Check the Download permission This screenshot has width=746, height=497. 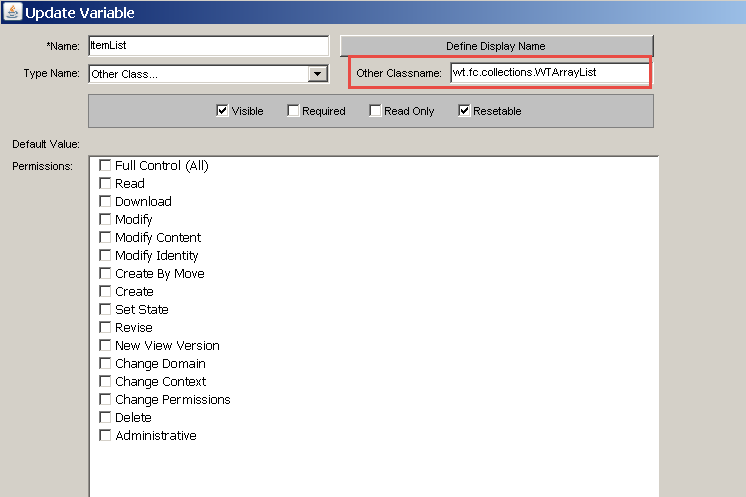pos(105,202)
